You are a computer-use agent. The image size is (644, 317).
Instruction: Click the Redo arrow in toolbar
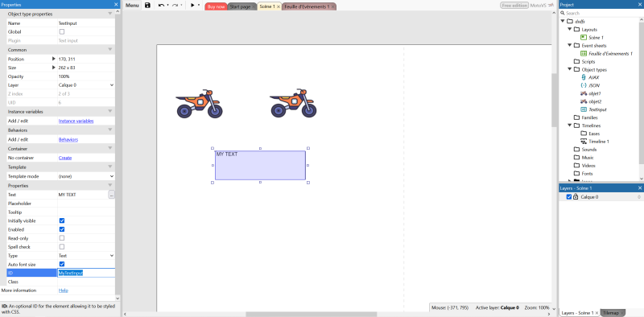[x=175, y=6]
